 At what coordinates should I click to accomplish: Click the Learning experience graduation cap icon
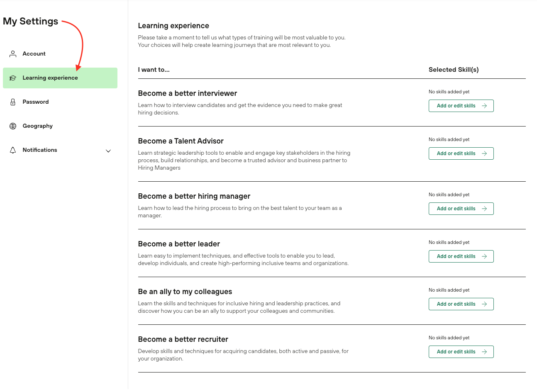[13, 78]
